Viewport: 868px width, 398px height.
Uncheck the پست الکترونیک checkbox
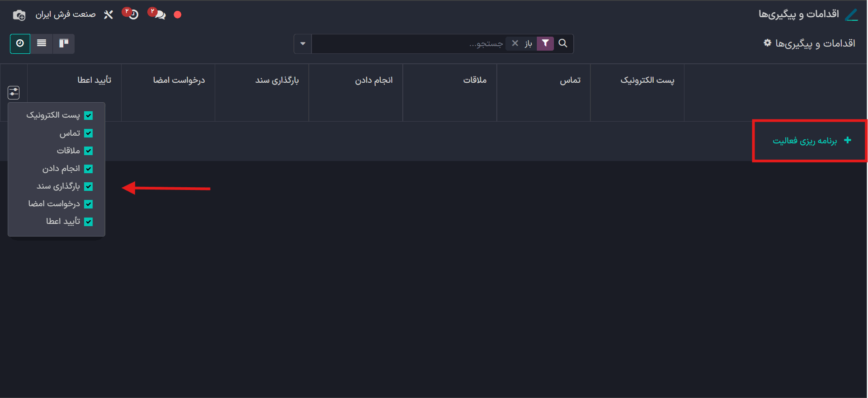pyautogui.click(x=89, y=116)
